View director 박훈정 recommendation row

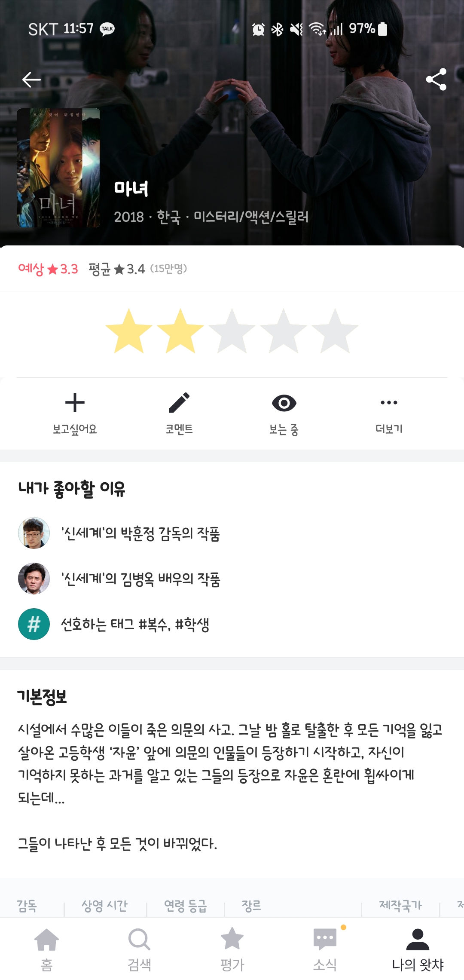(140, 533)
